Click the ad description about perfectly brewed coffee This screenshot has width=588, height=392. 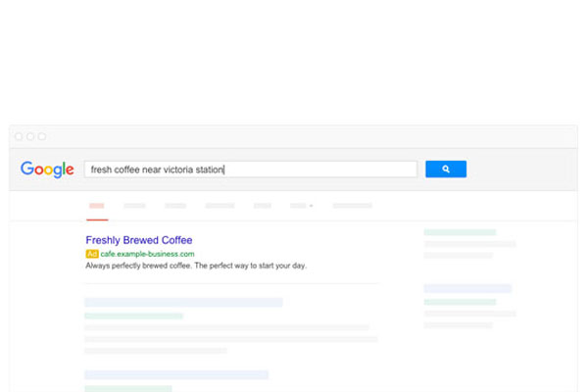pos(196,266)
